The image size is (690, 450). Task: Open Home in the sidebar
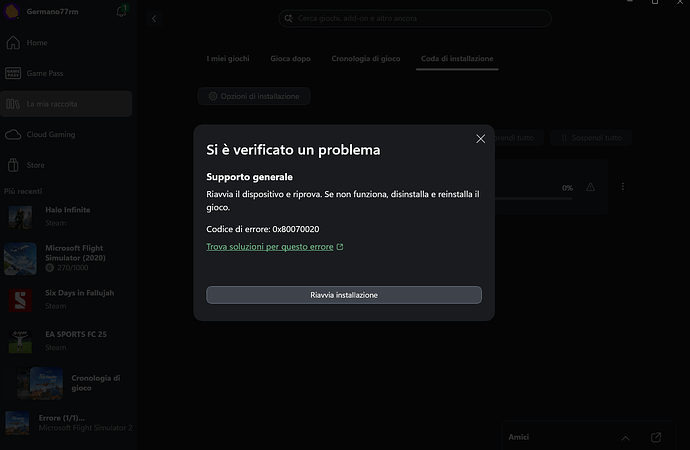pos(37,43)
